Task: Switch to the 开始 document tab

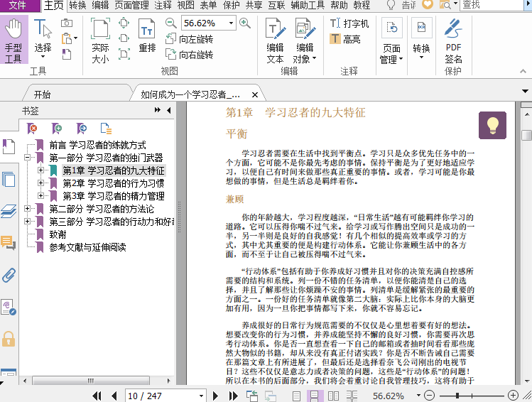Action: (43, 94)
